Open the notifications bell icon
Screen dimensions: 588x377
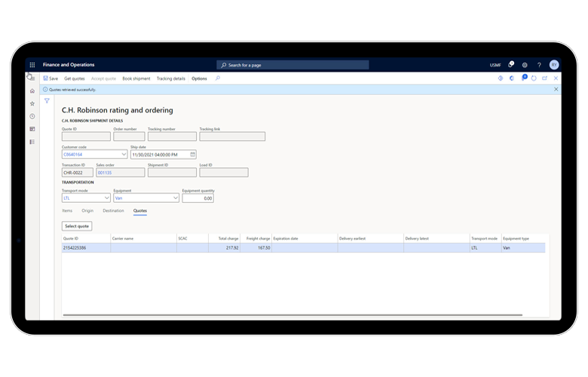511,65
